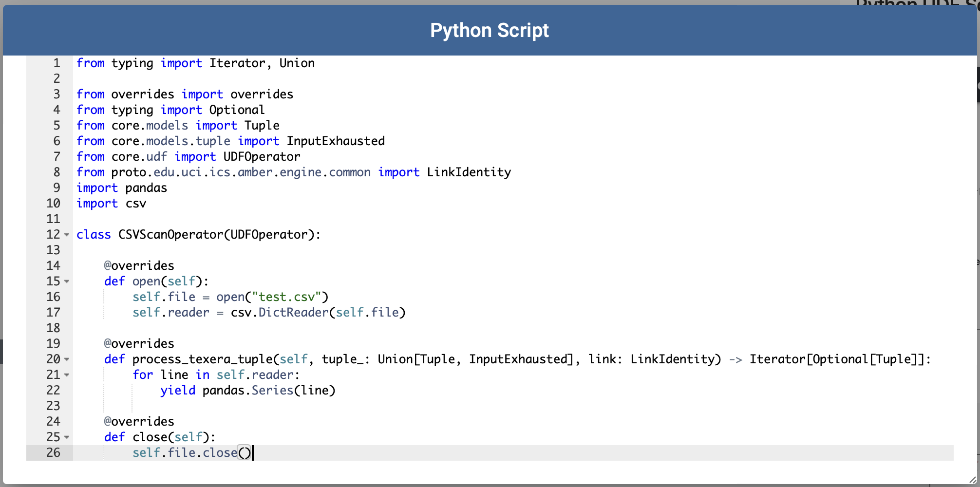Click the Python Script dialog title
Image resolution: width=980 pixels, height=487 pixels.
[x=490, y=30]
